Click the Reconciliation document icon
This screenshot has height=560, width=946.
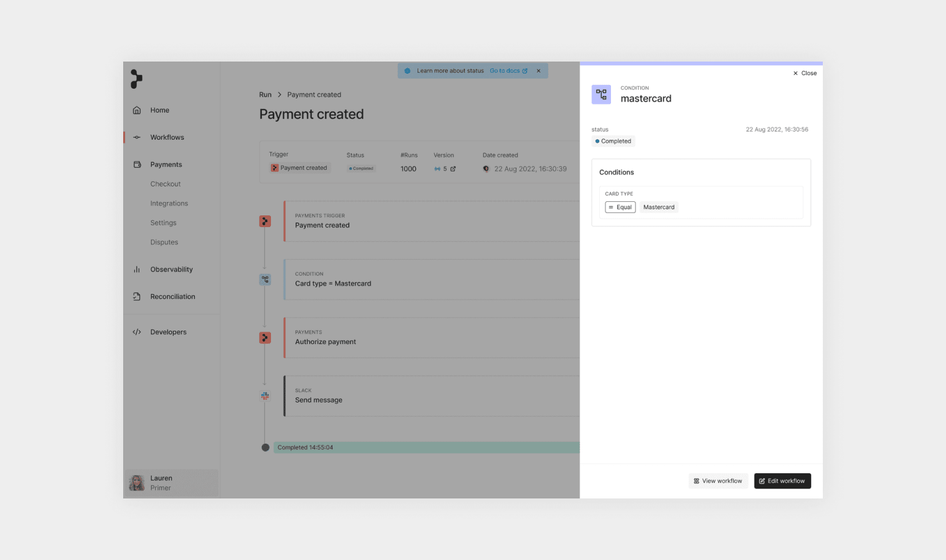click(137, 297)
